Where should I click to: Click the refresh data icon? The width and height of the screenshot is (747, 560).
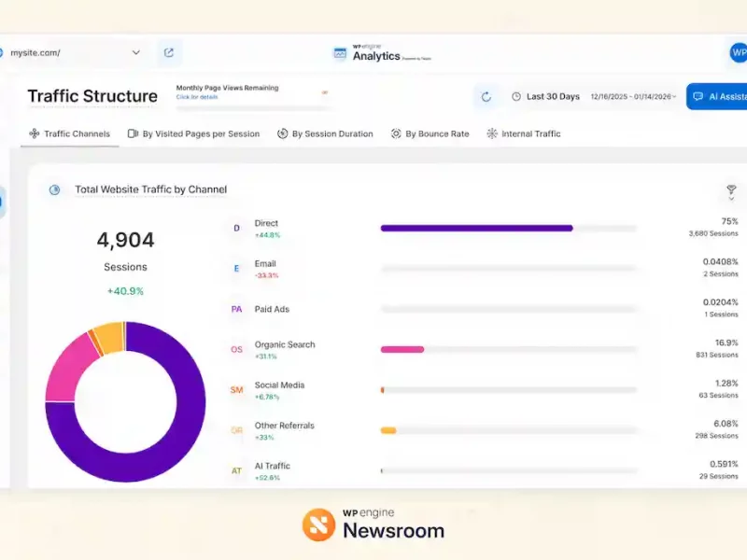pyautogui.click(x=486, y=96)
